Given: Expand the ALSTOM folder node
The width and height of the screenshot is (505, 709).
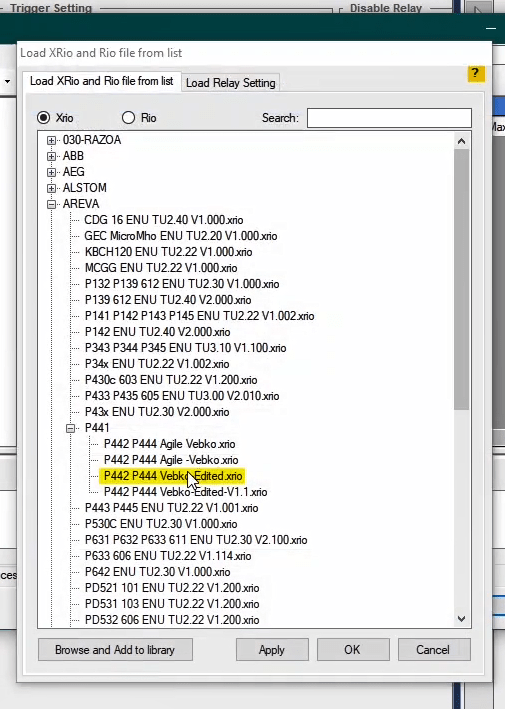Looking at the screenshot, I should click(52, 189).
